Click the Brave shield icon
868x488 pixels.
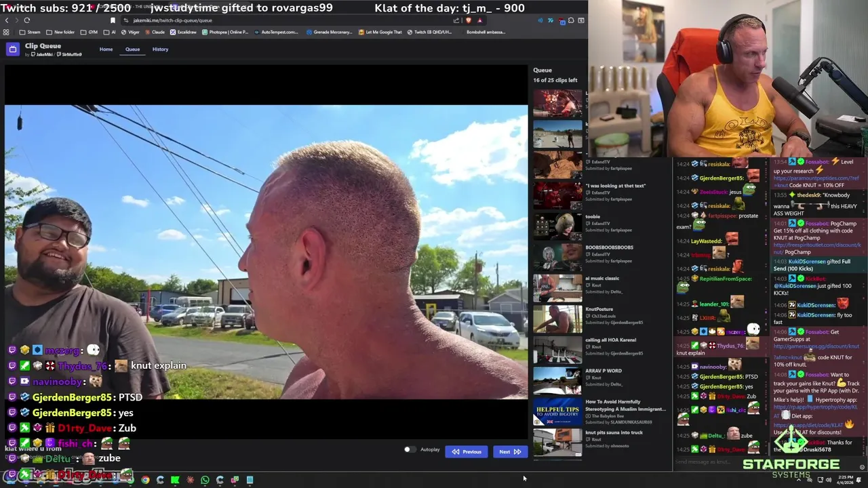(x=469, y=20)
